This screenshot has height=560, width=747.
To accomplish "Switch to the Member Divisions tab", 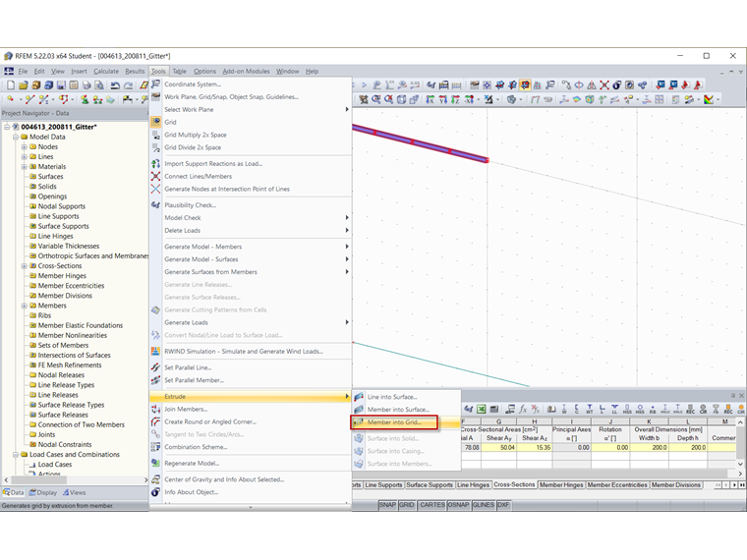I will coord(675,484).
